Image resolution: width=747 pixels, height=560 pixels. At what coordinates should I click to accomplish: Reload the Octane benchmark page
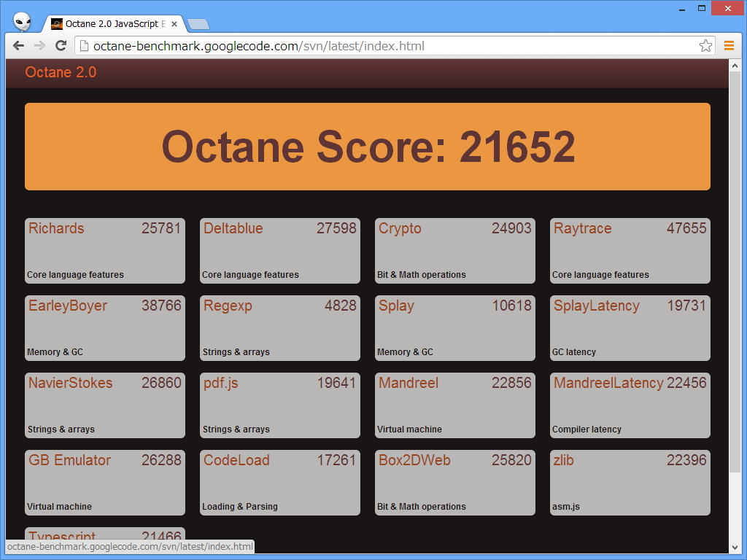pyautogui.click(x=62, y=45)
